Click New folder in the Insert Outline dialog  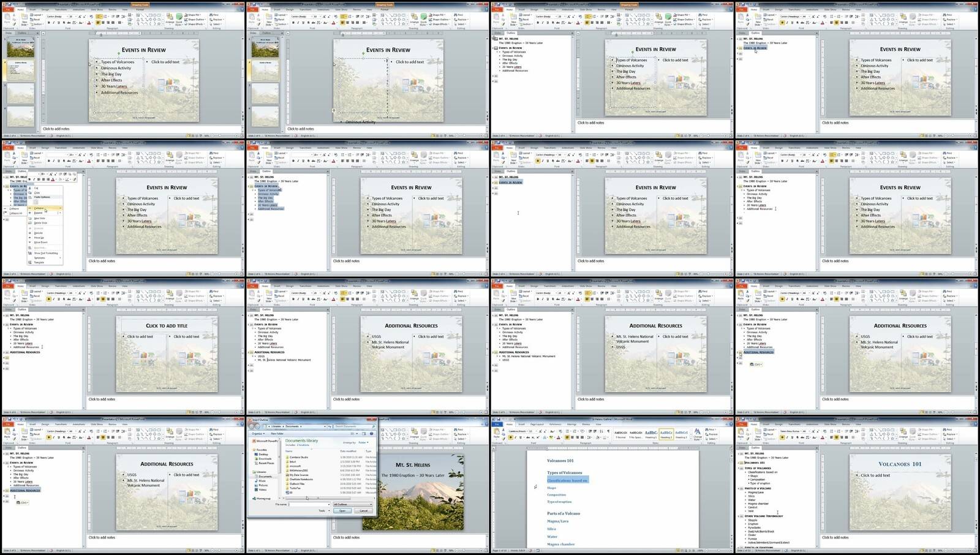point(277,434)
